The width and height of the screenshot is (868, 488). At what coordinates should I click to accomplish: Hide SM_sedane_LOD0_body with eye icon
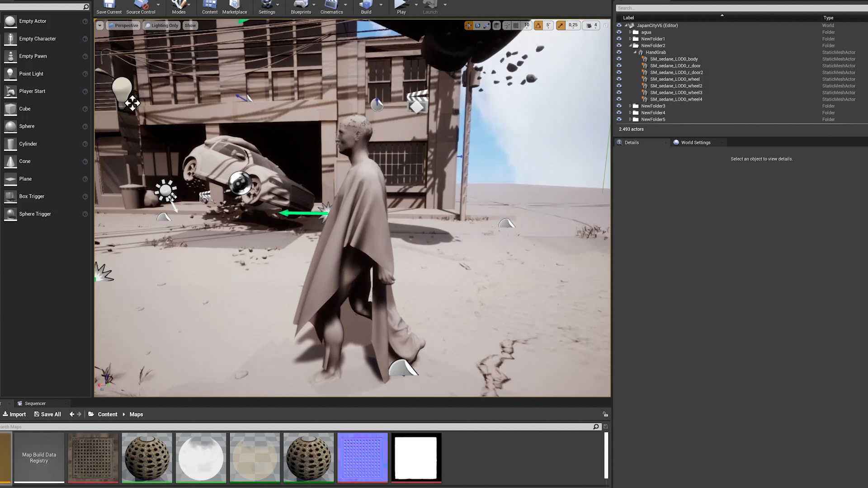[619, 59]
